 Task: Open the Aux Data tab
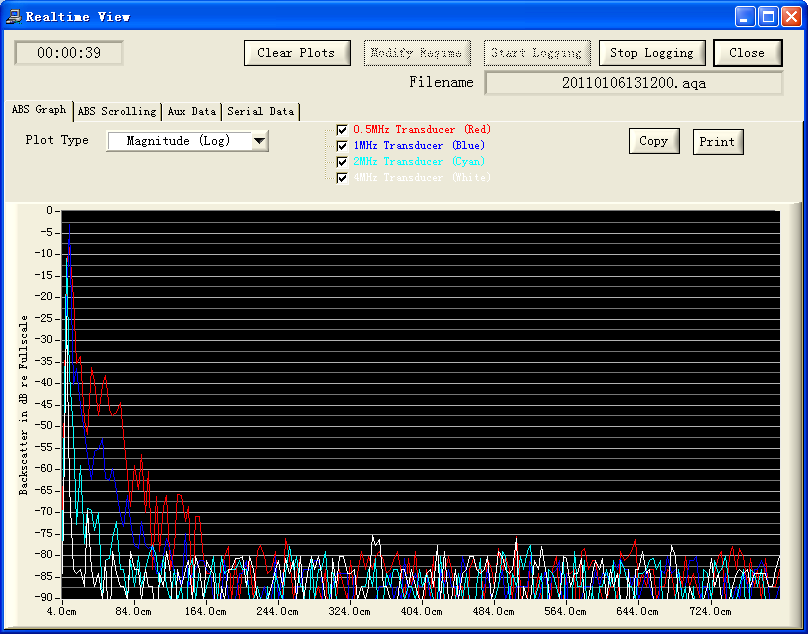pos(191,111)
